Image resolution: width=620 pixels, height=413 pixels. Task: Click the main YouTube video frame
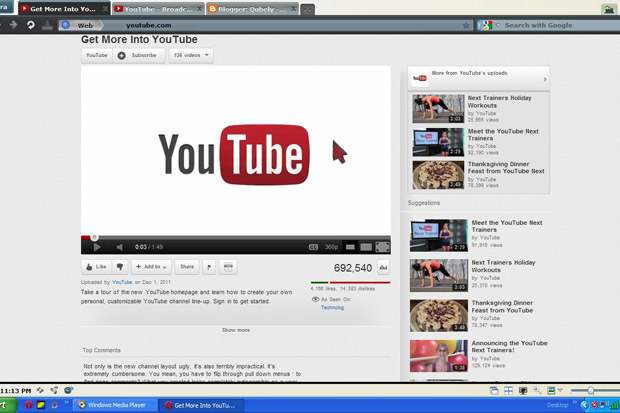point(236,151)
